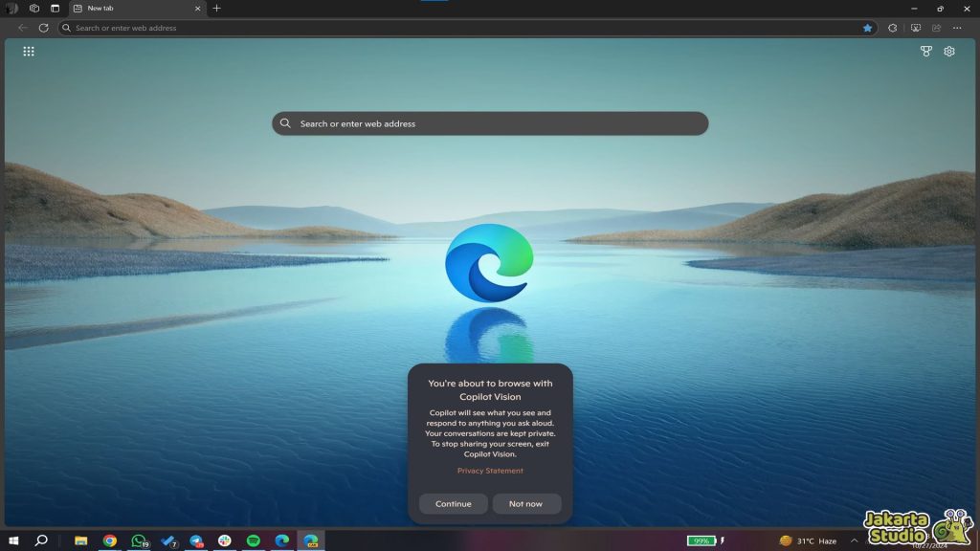Click the refresh icon in the browser toolbar
The width and height of the screenshot is (980, 551).
pos(42,28)
